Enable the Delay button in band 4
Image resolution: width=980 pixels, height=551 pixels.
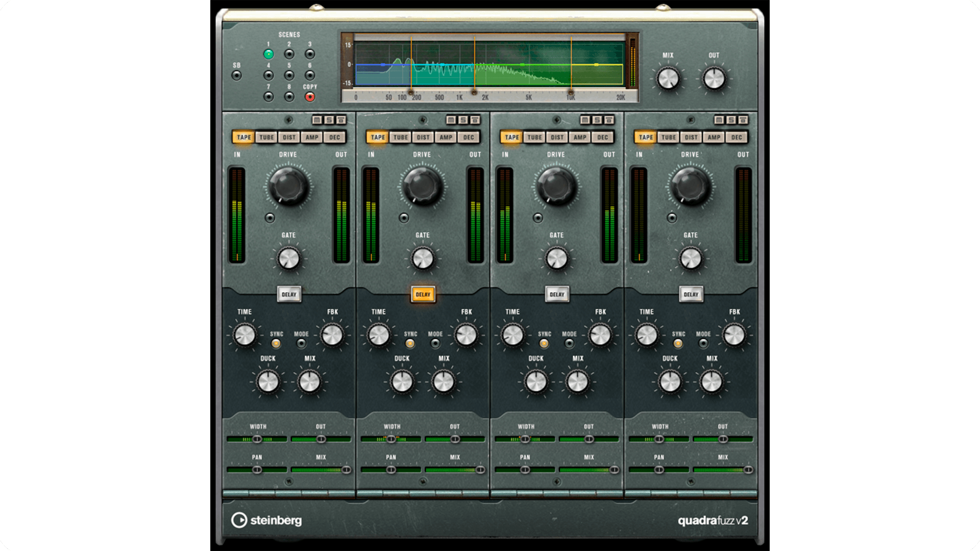pyautogui.click(x=691, y=294)
